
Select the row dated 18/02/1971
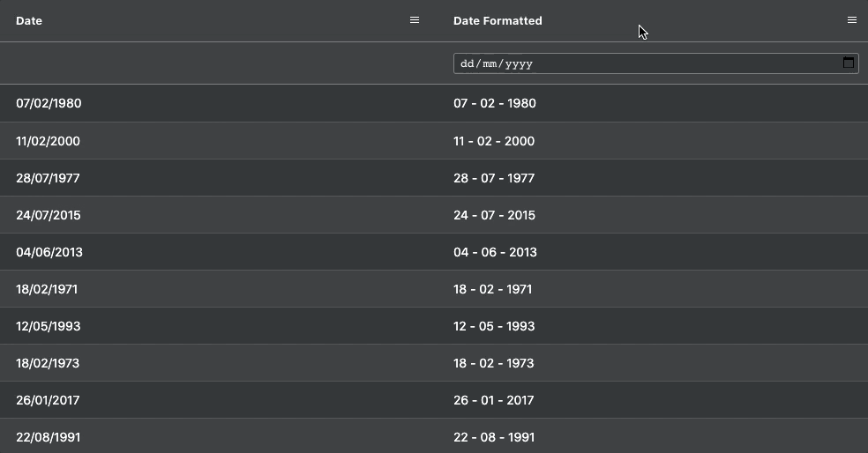coord(434,289)
